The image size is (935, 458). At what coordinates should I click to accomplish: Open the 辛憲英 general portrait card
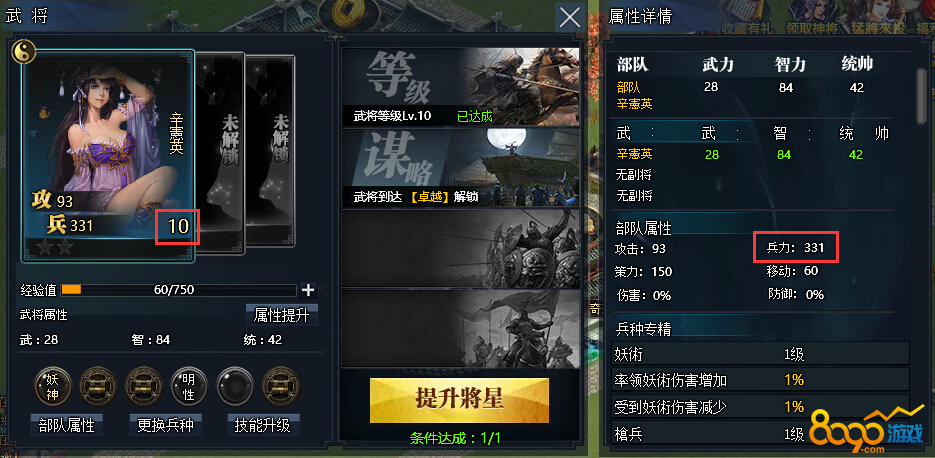click(x=108, y=156)
